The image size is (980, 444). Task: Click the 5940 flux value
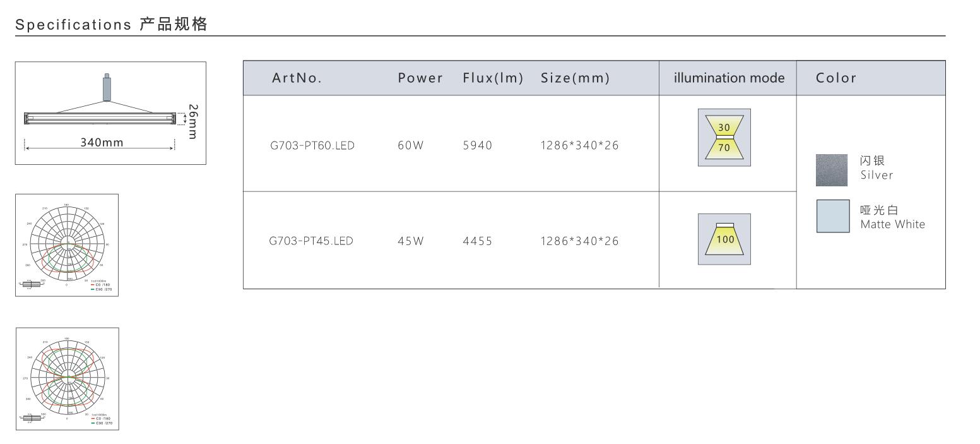click(477, 146)
